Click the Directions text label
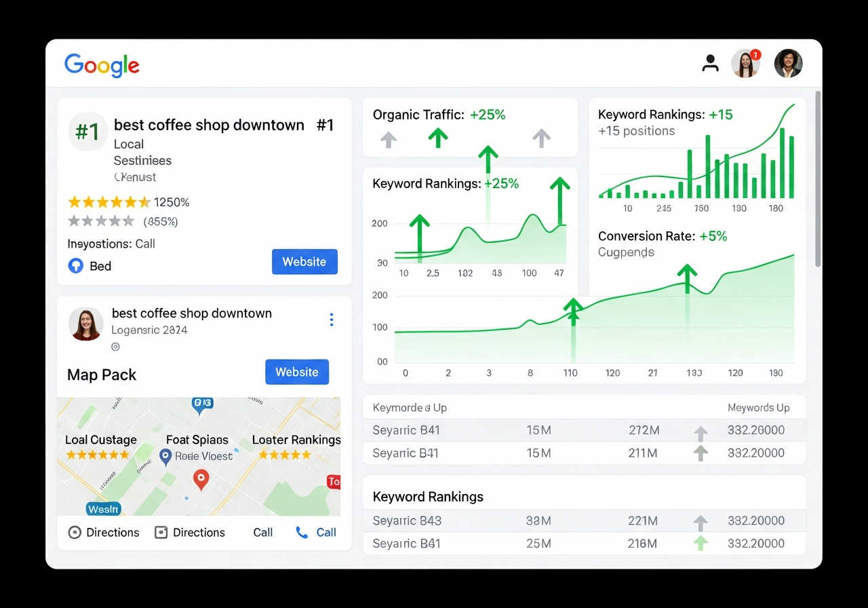868x608 pixels. tap(113, 532)
